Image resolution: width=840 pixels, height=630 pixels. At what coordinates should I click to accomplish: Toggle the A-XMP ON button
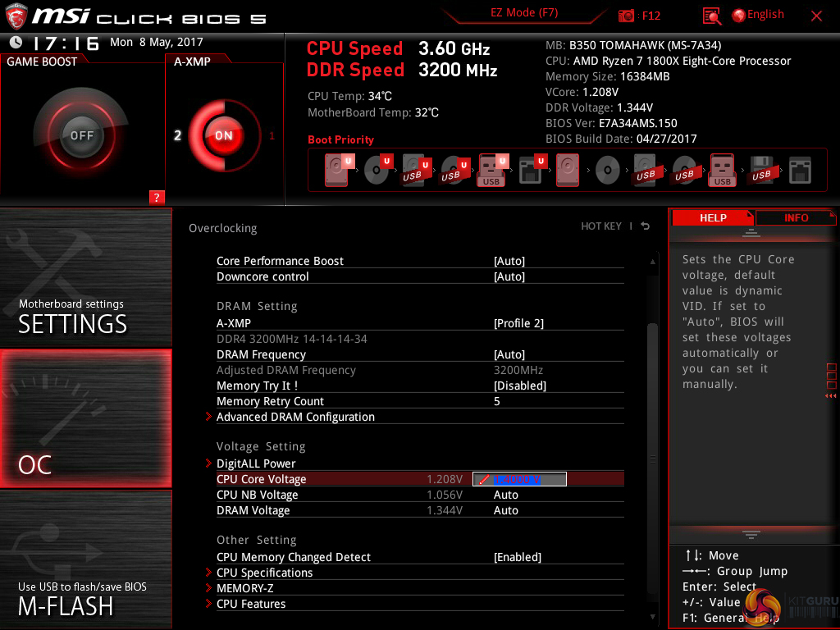pyautogui.click(x=223, y=135)
